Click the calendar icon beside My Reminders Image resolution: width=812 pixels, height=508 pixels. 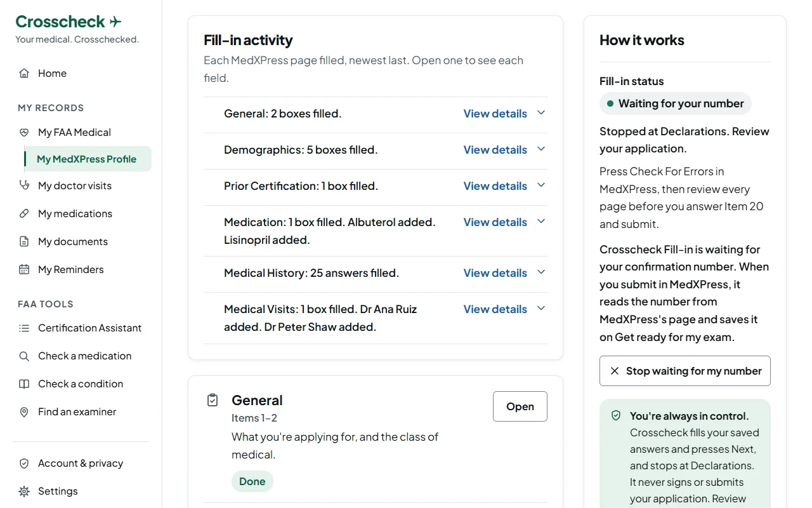click(24, 269)
